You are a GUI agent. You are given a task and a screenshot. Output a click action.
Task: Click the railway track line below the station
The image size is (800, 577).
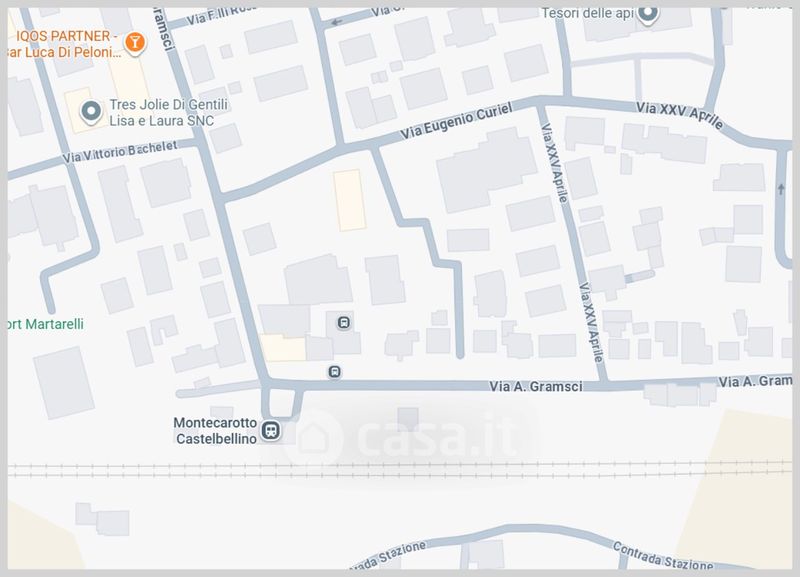point(400,469)
